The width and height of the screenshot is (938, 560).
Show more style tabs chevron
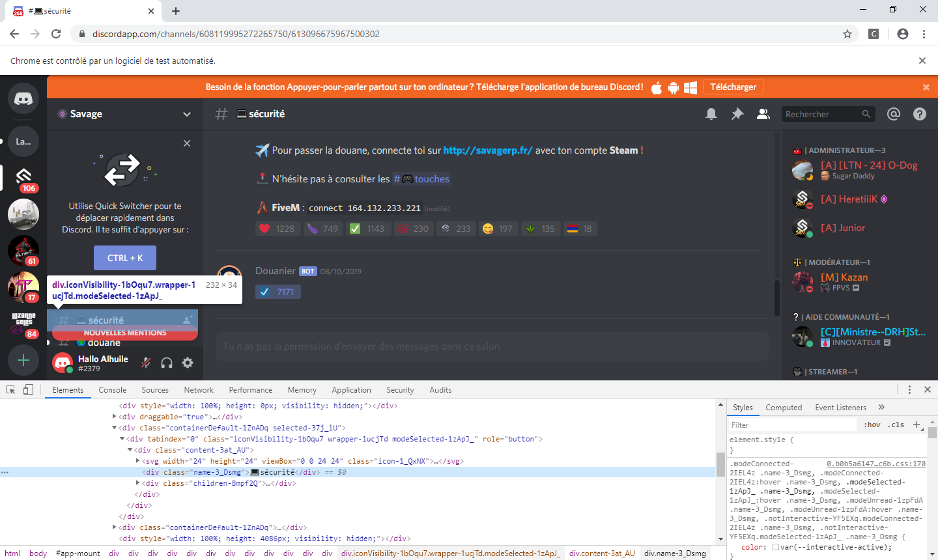pyautogui.click(x=881, y=407)
